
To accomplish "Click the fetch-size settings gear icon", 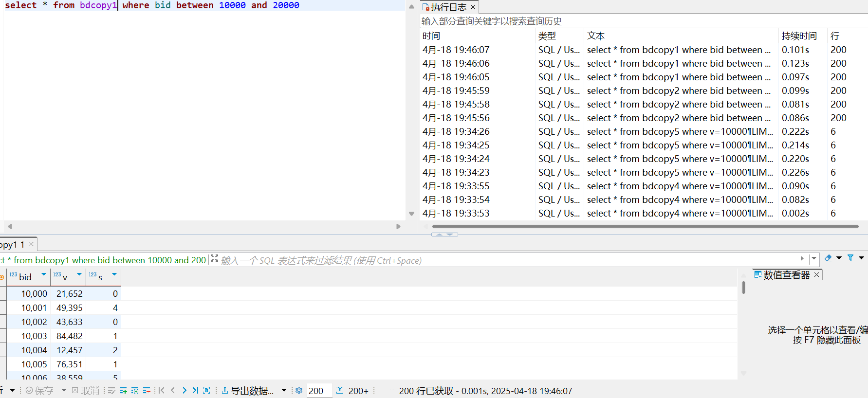I will tap(299, 390).
